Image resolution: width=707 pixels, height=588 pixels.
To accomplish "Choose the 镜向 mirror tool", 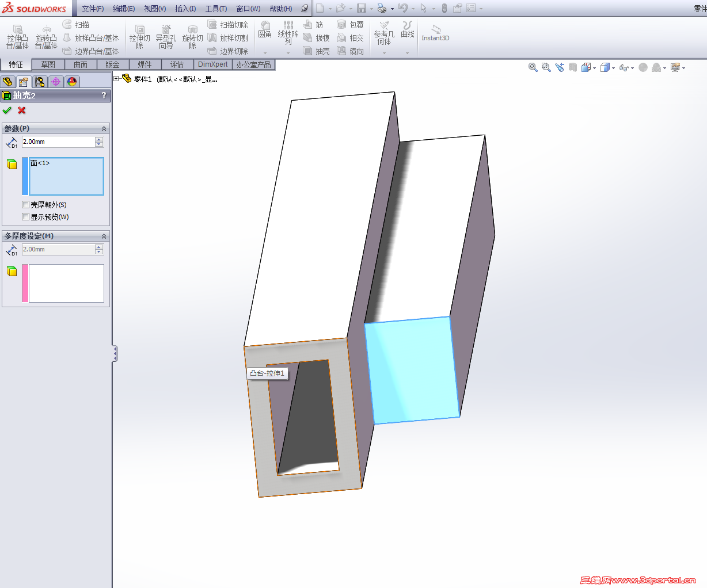I will 350,51.
